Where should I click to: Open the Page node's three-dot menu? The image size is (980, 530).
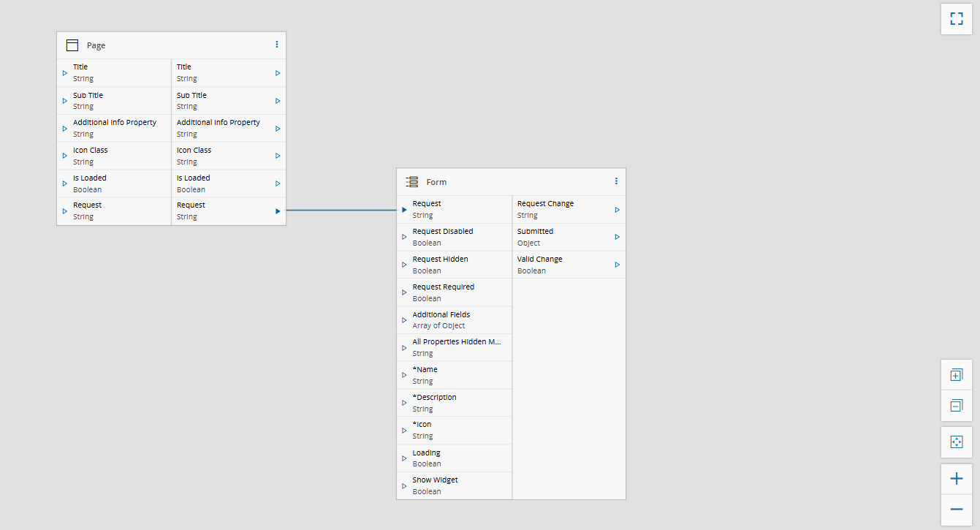point(277,45)
